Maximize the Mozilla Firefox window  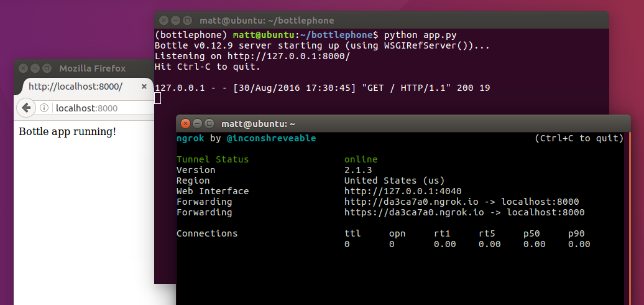pos(47,68)
